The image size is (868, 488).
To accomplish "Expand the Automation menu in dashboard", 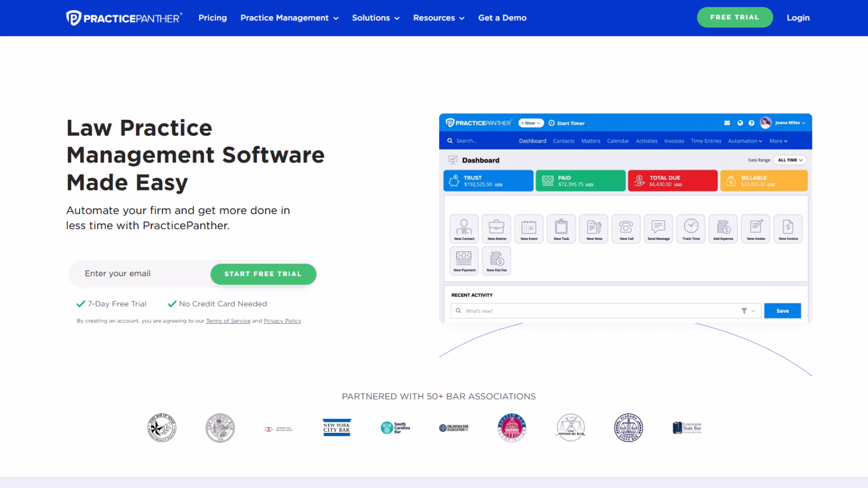I will [x=745, y=141].
